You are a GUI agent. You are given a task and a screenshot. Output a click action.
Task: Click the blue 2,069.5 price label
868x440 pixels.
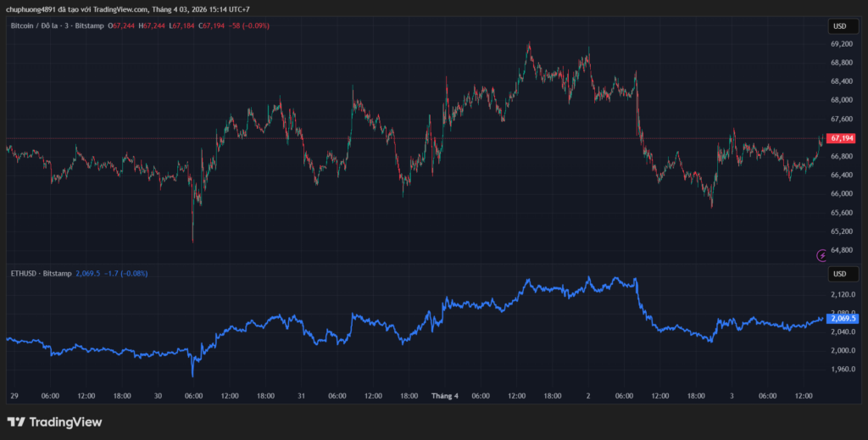pos(842,318)
